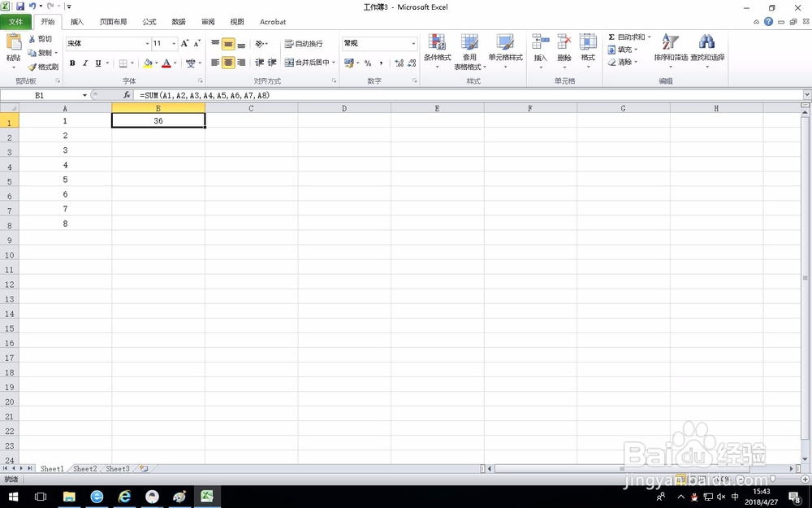Click the Paste icon in clipboard group
The width and height of the screenshot is (812, 508).
tap(14, 42)
